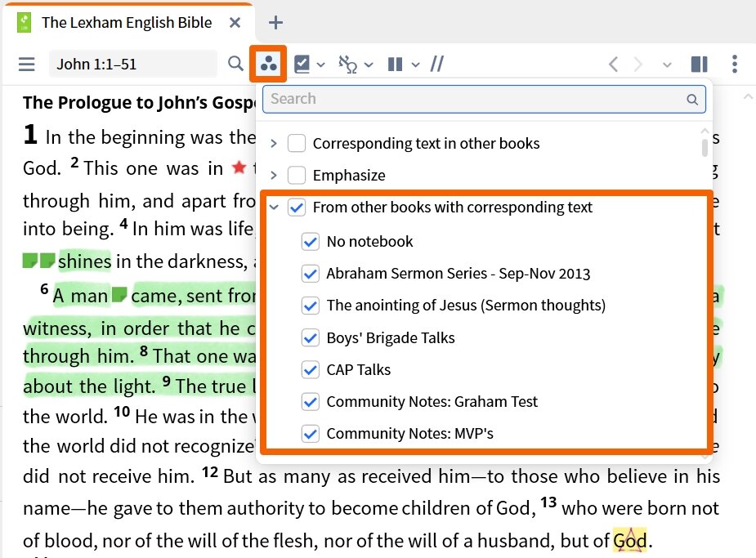Open the navigation history dropdown arrow
Screen dimensions: 756x558
(x=667, y=65)
